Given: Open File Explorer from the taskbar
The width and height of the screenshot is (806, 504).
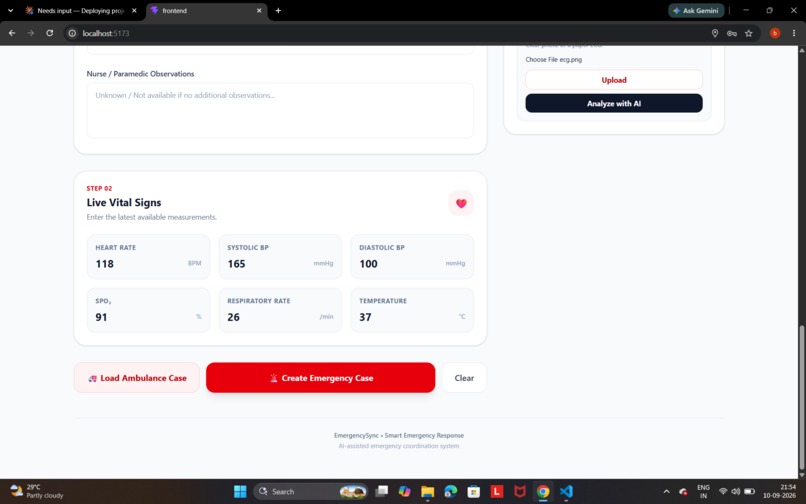Looking at the screenshot, I should pyautogui.click(x=428, y=492).
